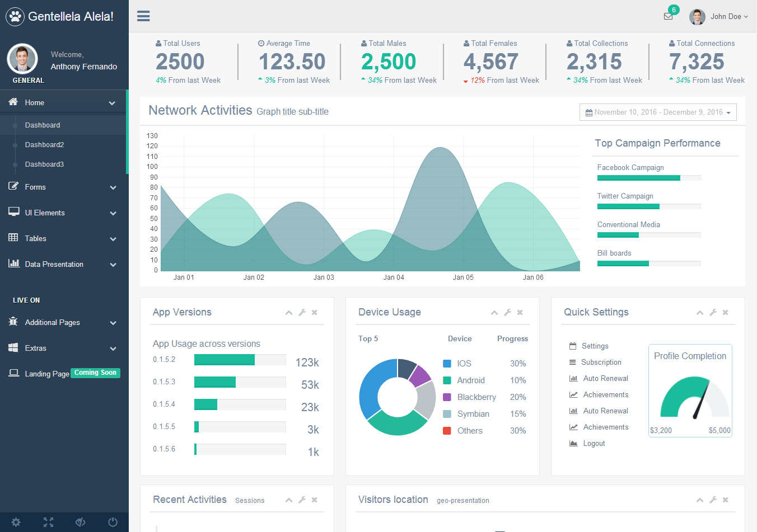
Task: Expand the Forms sidebar menu
Action: (63, 187)
